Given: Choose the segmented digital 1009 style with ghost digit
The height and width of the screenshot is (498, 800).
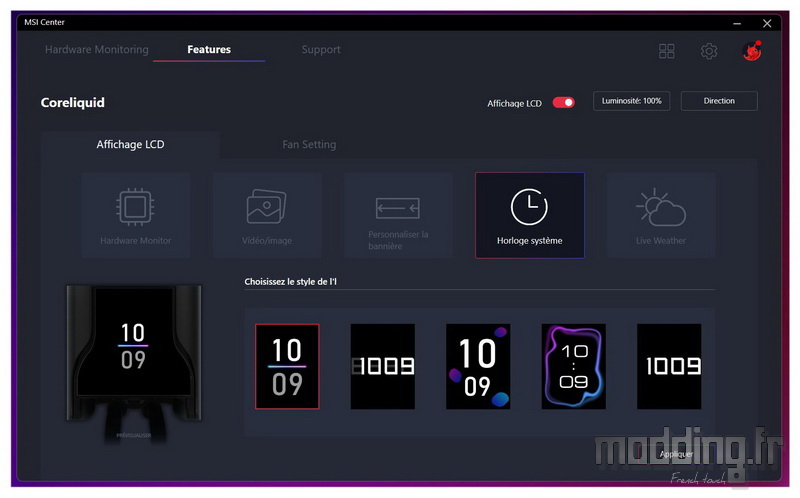Looking at the screenshot, I should point(383,366).
